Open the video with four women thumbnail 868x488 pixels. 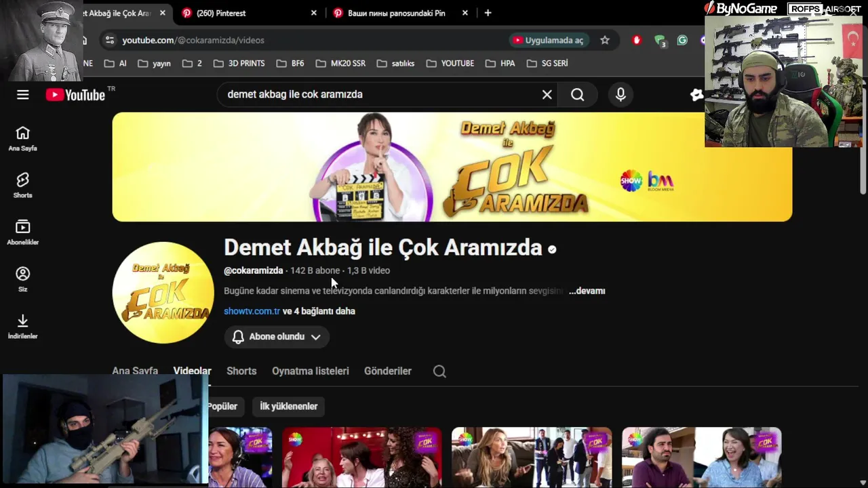pos(361,457)
